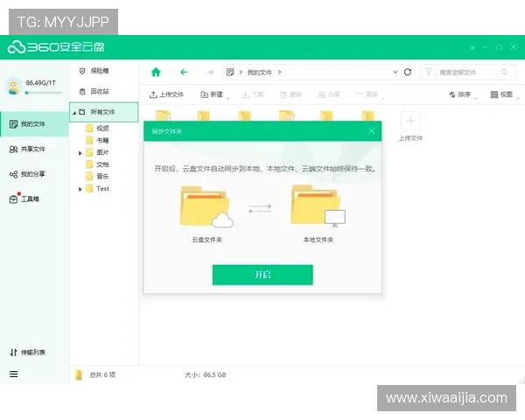Click the green 开启 button
525x420 pixels.
click(262, 275)
